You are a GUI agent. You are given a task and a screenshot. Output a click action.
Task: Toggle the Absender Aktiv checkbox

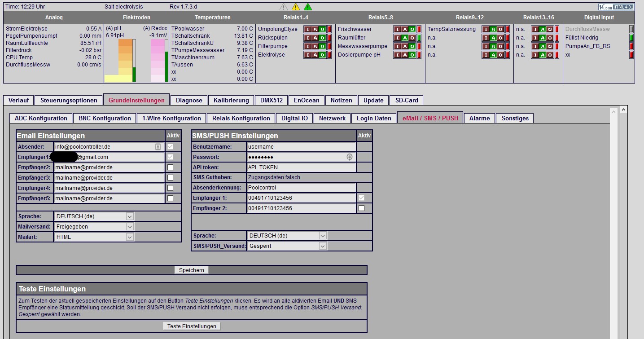pyautogui.click(x=170, y=147)
